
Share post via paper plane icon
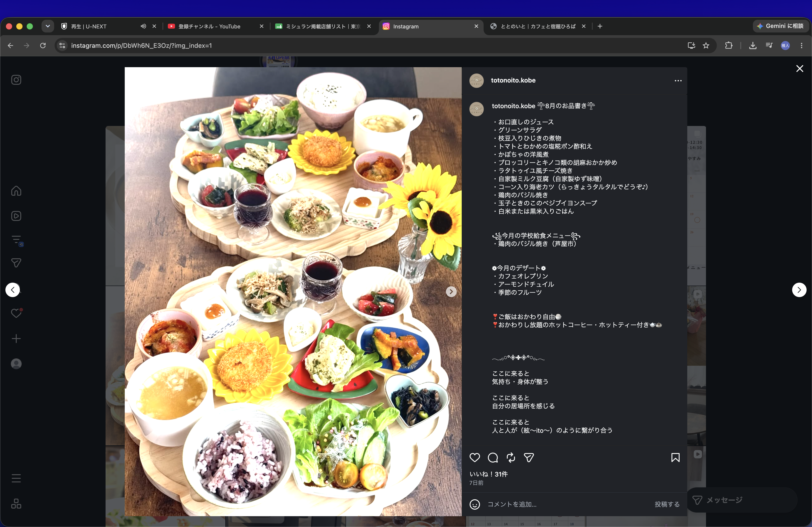coord(529,457)
